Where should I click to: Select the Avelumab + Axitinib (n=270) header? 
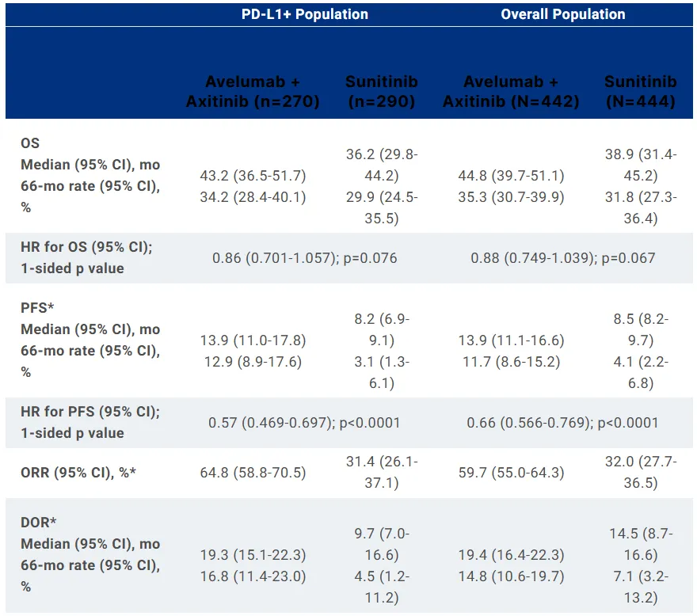coord(253,92)
